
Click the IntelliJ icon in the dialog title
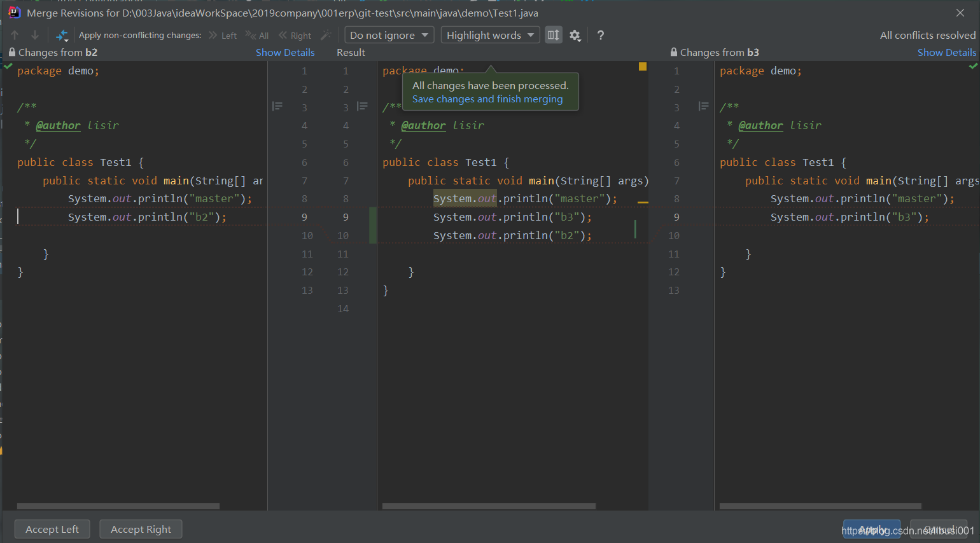[x=14, y=13]
